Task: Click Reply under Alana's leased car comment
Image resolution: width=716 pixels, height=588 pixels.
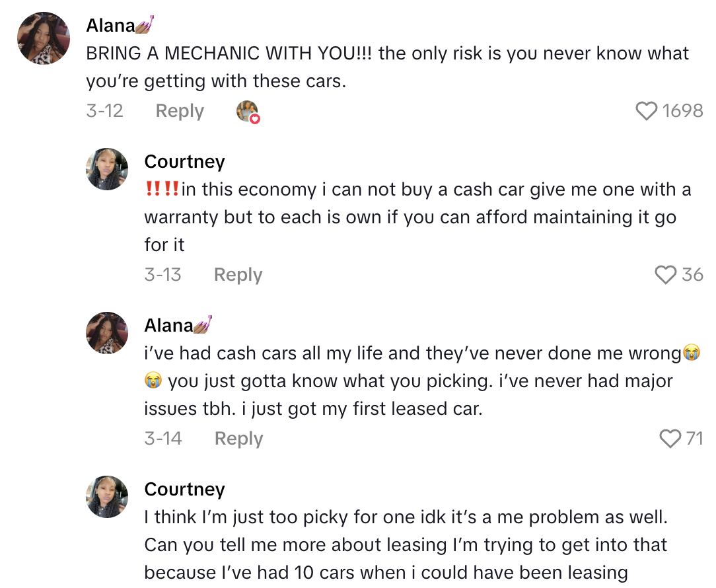Action: (238, 438)
